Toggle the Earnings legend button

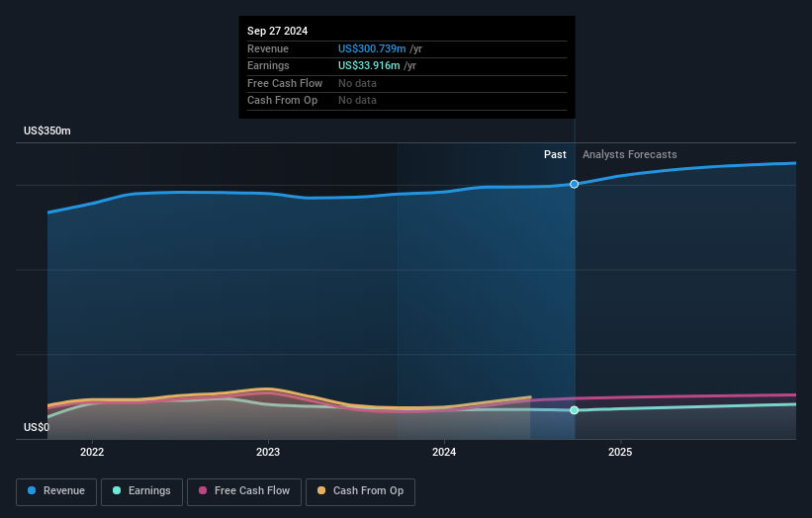coord(141,491)
